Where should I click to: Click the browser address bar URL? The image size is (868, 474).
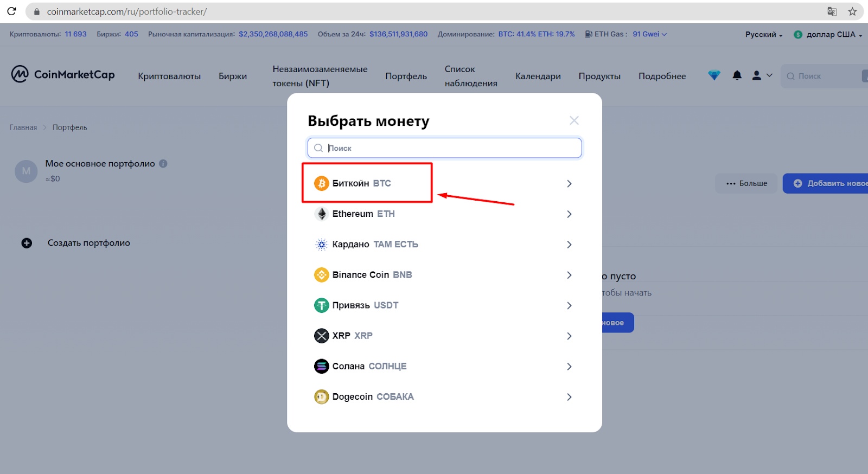[x=127, y=11]
